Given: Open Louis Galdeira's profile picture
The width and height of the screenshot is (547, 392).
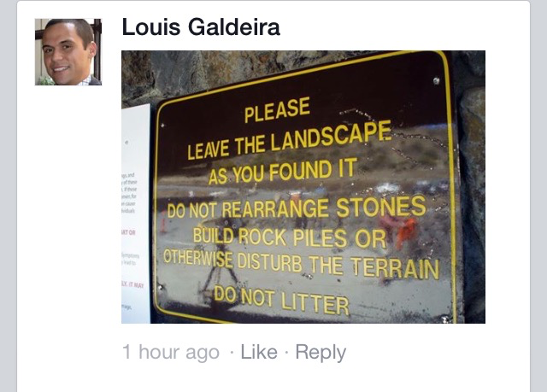Looking at the screenshot, I should [68, 52].
